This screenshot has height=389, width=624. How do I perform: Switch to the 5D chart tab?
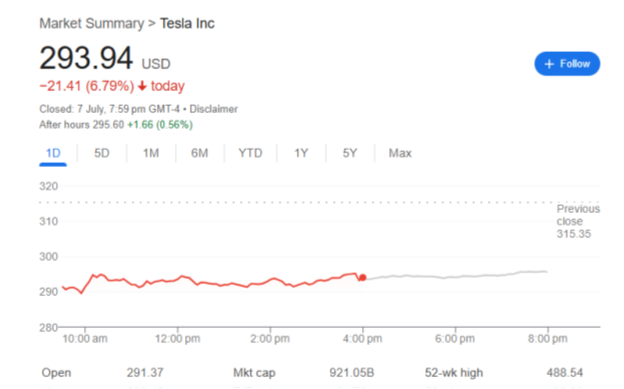pos(101,153)
